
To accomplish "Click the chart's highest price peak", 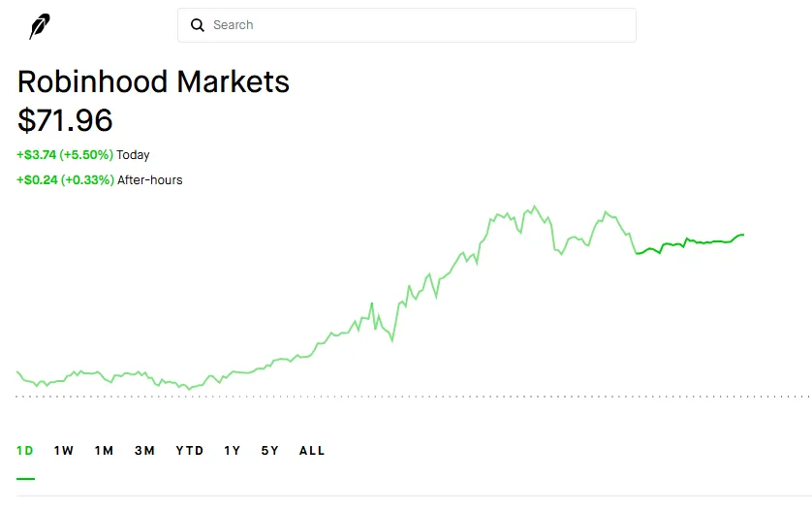I will coord(535,207).
